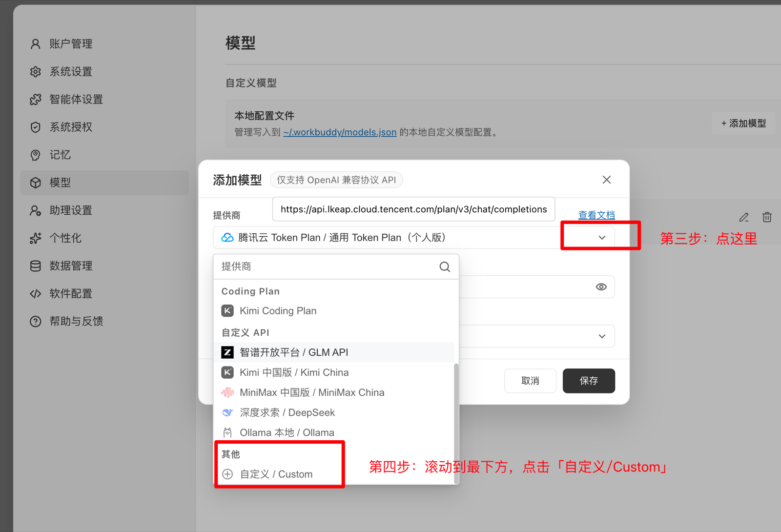The image size is (781, 532).
Task: Select 深度求索 / DeepSeek provider
Action: 334,412
